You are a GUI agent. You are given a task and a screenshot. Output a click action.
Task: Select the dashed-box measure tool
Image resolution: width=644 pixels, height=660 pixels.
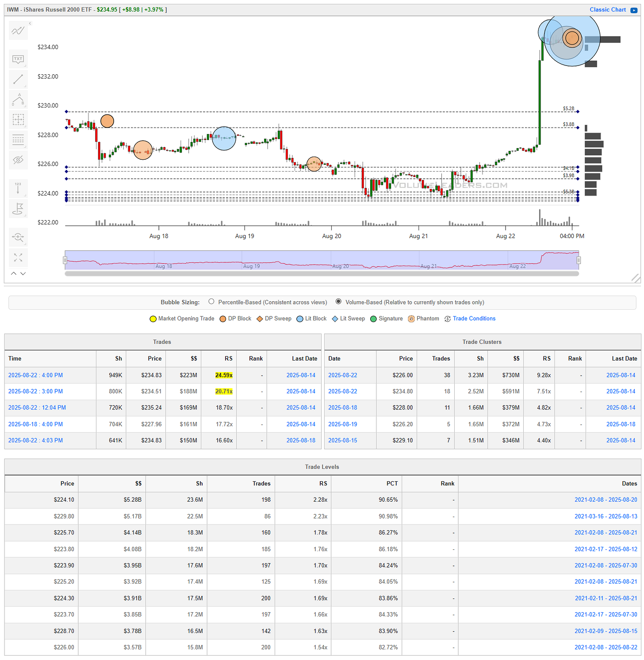click(18, 119)
